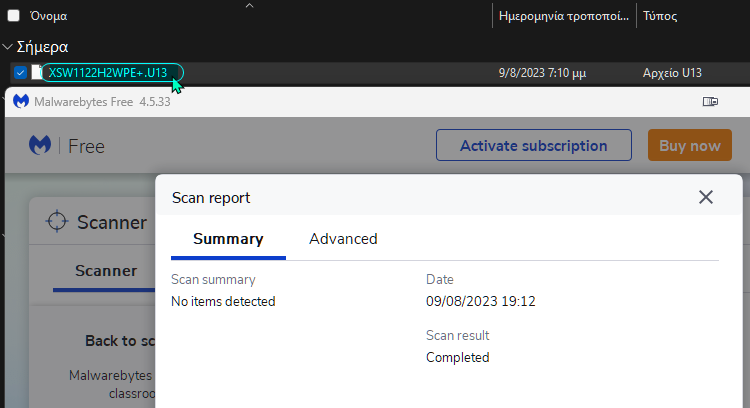
Task: Click the Malwarebytes logo in title bar
Action: [x=21, y=101]
